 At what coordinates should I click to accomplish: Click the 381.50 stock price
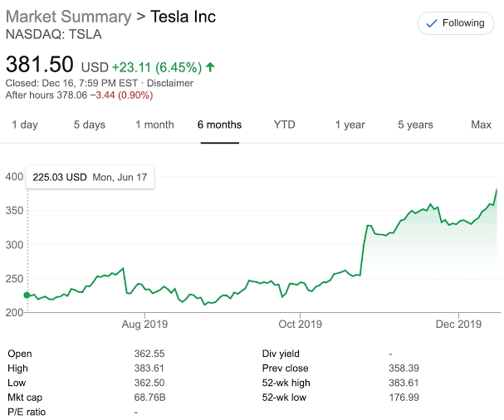[40, 65]
